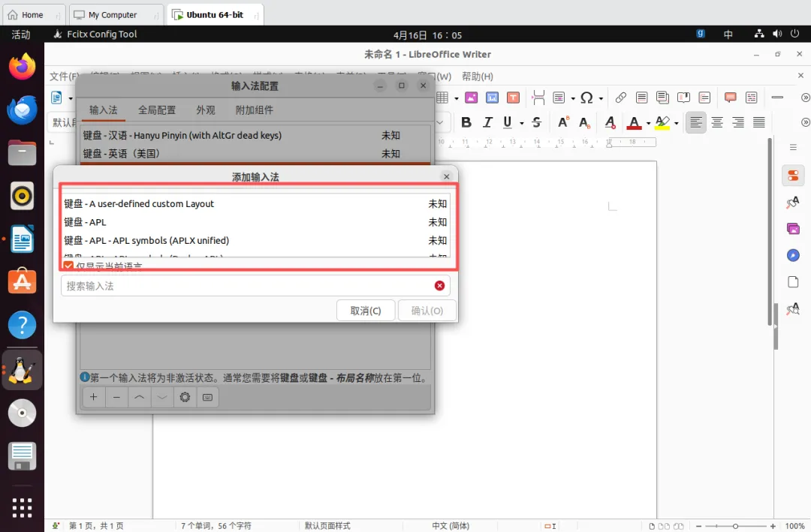Apply yellow highlighting color
The width and height of the screenshot is (811, 532).
tap(662, 122)
